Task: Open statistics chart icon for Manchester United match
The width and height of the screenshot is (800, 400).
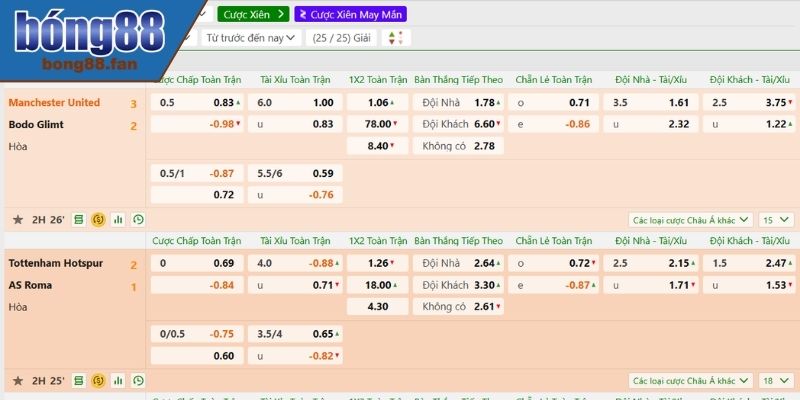Action: point(118,219)
